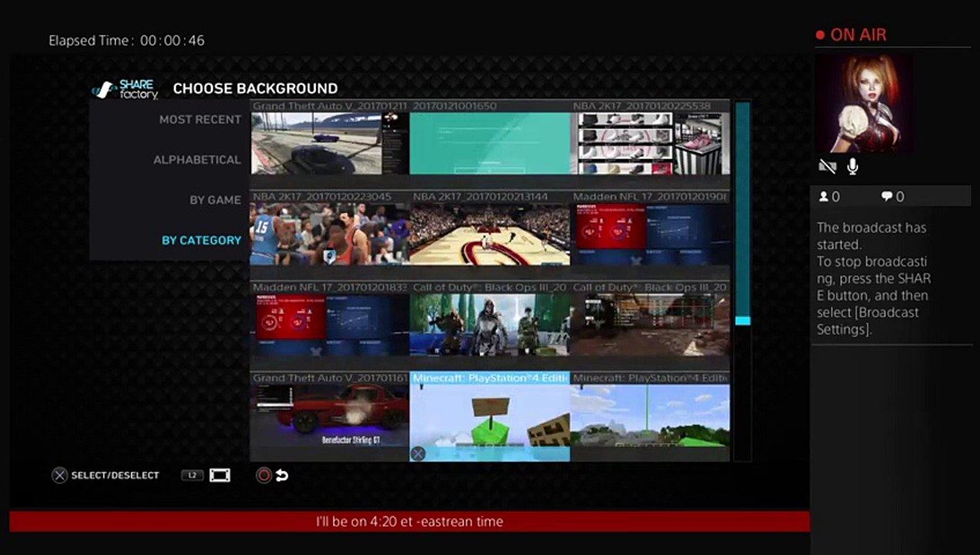The width and height of the screenshot is (980, 555).
Task: Click the Select/Deselect label
Action: [115, 476]
